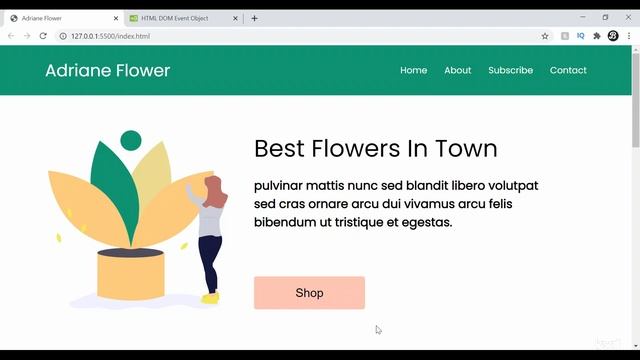
Task: Click the Best Flowers In Town heading
Action: [x=376, y=148]
